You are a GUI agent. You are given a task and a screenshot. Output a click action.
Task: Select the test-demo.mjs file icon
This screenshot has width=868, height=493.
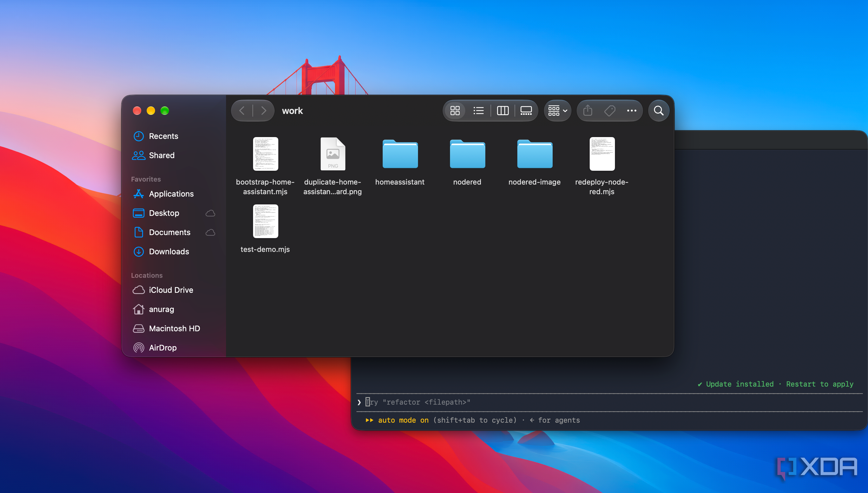click(x=265, y=222)
